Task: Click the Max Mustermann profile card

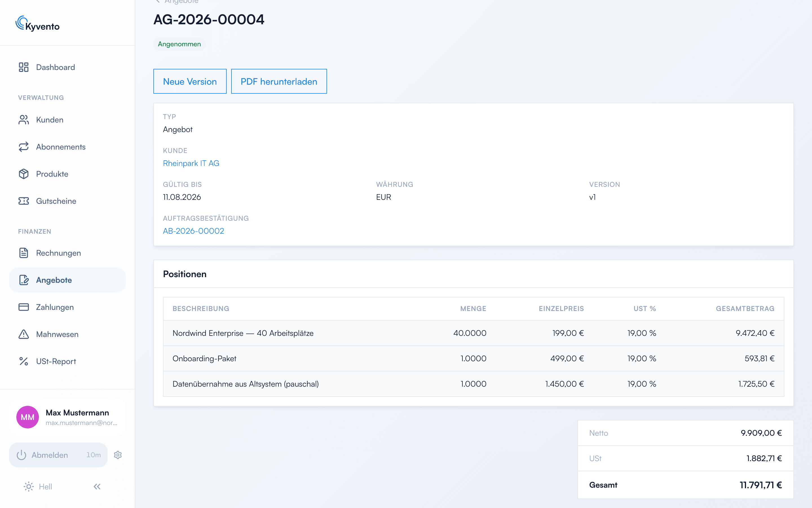Action: (x=67, y=417)
